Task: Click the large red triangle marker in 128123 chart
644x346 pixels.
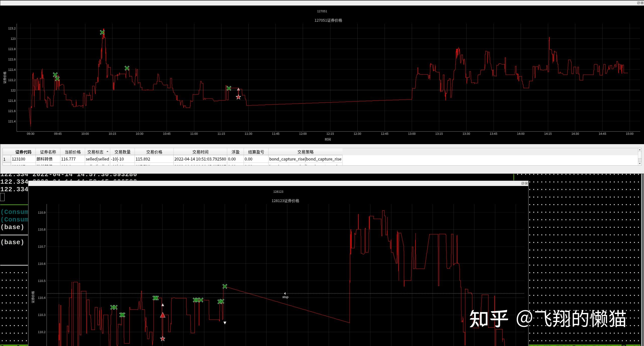Action: tap(163, 315)
